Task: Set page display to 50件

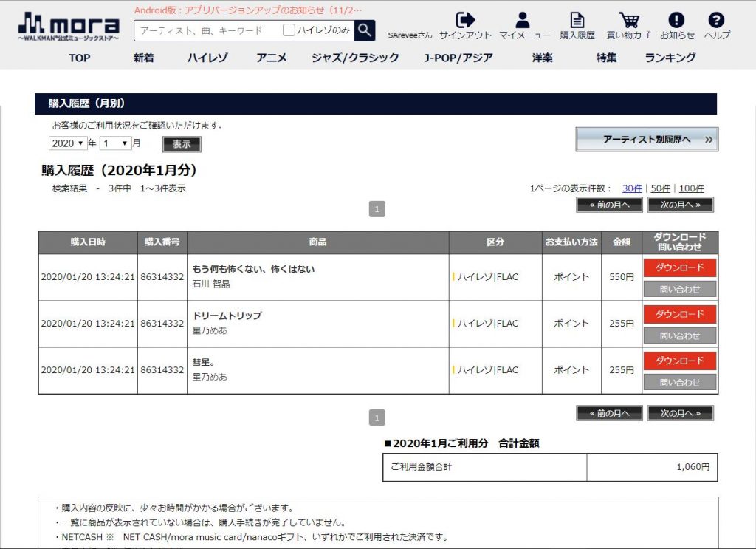Action: pyautogui.click(x=661, y=188)
